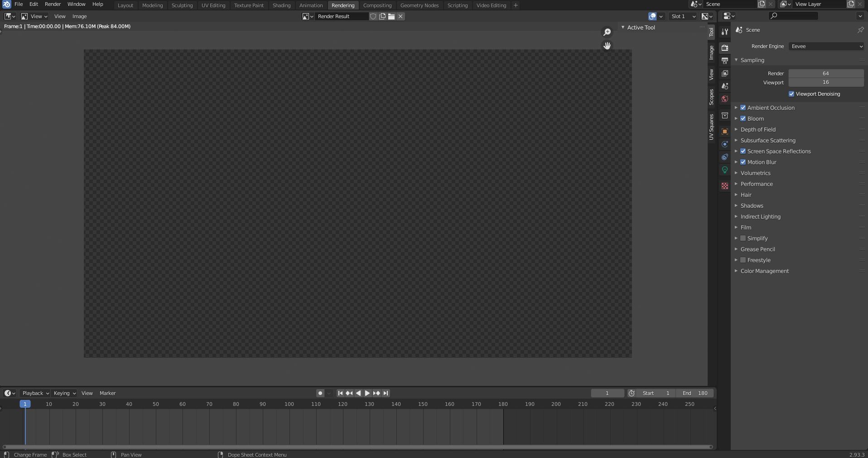Toggle auto keying record button
Screen dimensions: 868x458
(320, 393)
